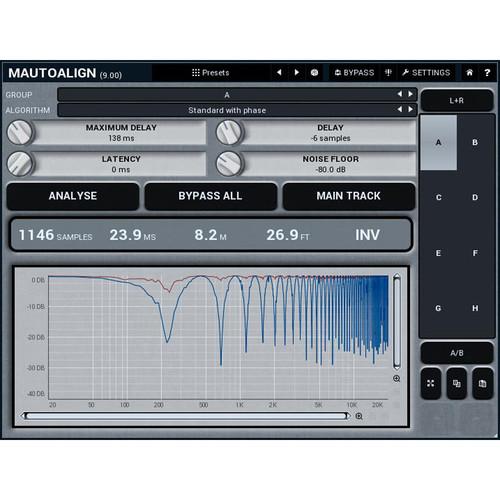Select preset slot B

[475, 142]
